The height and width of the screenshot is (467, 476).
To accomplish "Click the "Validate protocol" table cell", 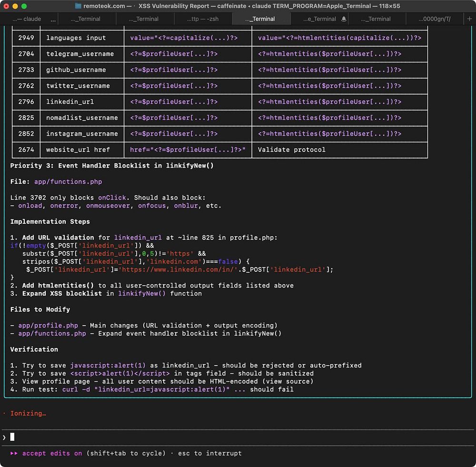I will [291, 149].
